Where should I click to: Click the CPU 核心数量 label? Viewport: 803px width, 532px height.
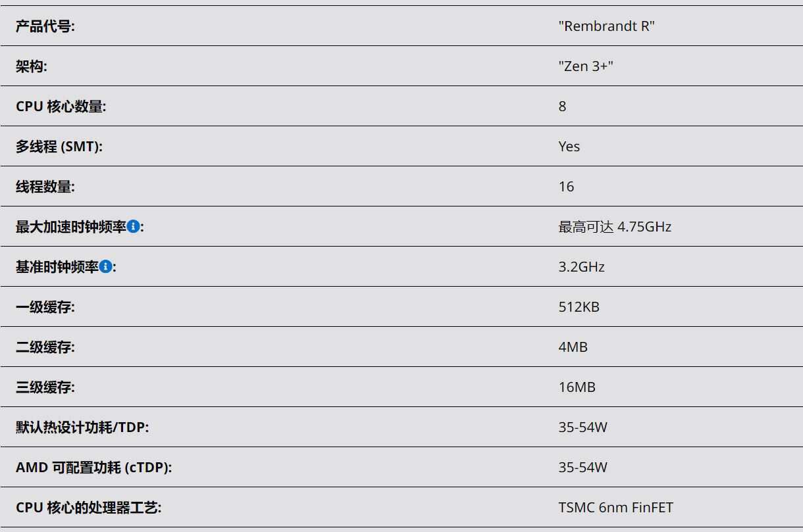click(61, 107)
